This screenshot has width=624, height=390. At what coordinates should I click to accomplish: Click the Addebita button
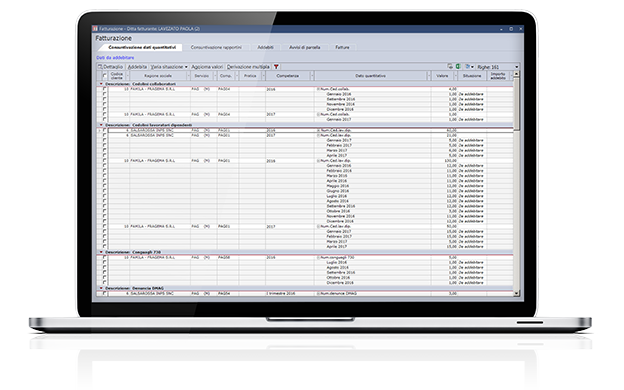(137, 67)
